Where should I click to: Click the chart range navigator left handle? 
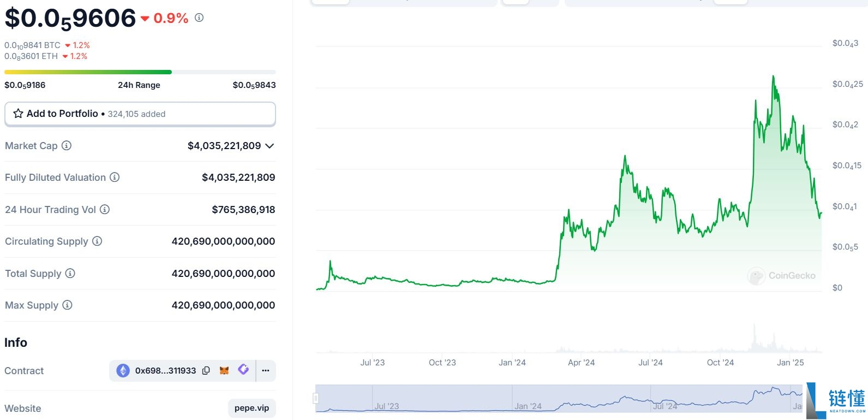[x=316, y=398]
